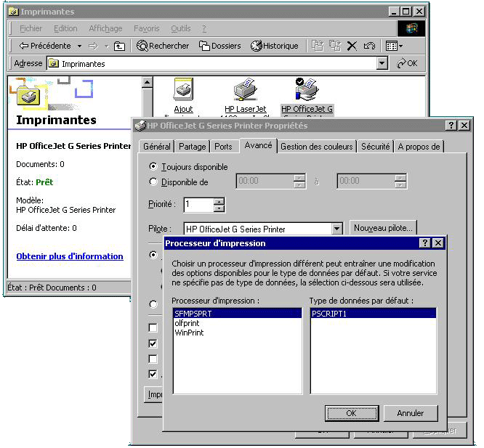Go back with the Précédente button
The width and height of the screenshot is (484, 448).
(x=45, y=46)
